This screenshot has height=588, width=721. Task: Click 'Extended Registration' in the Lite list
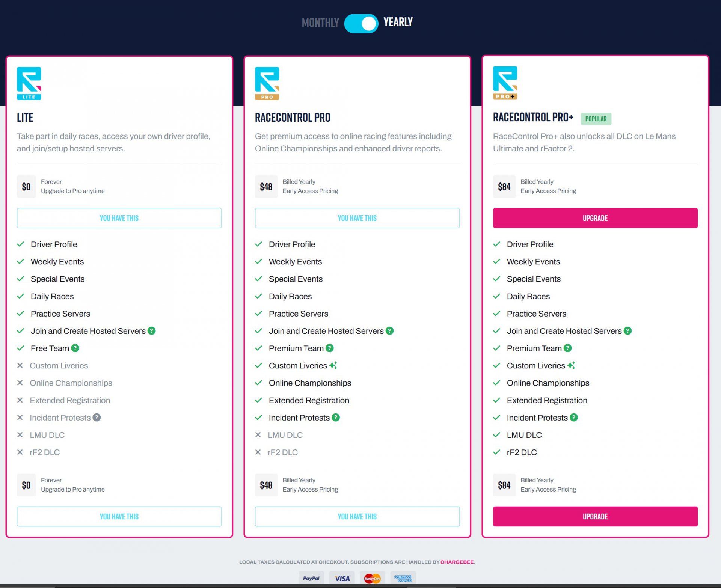click(x=70, y=400)
